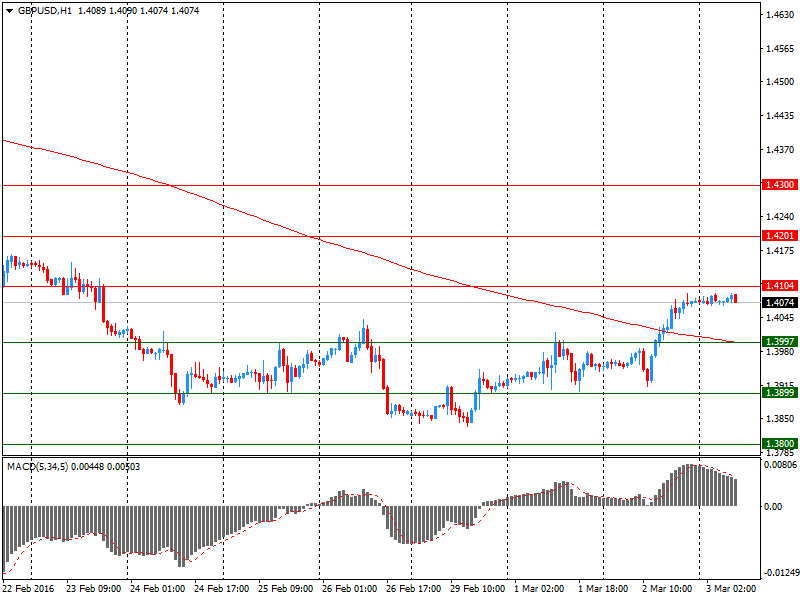Select the 1.3800 green support level label

[780, 444]
